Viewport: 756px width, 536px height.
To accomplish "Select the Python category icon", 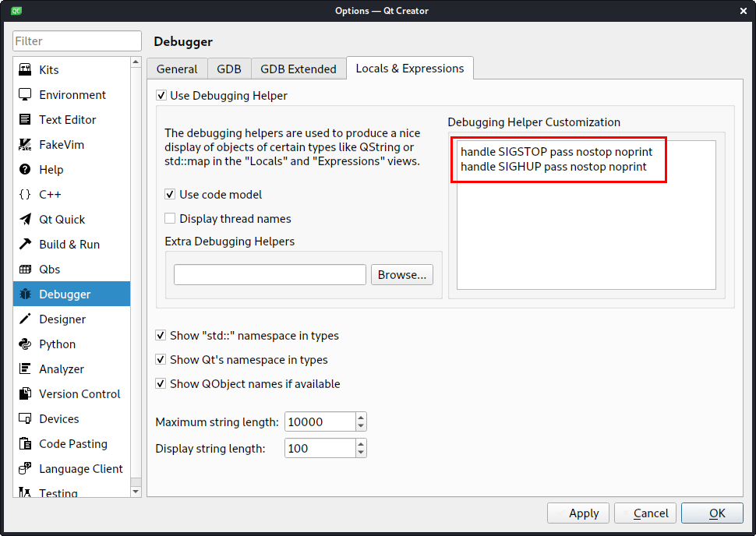I will coord(25,344).
